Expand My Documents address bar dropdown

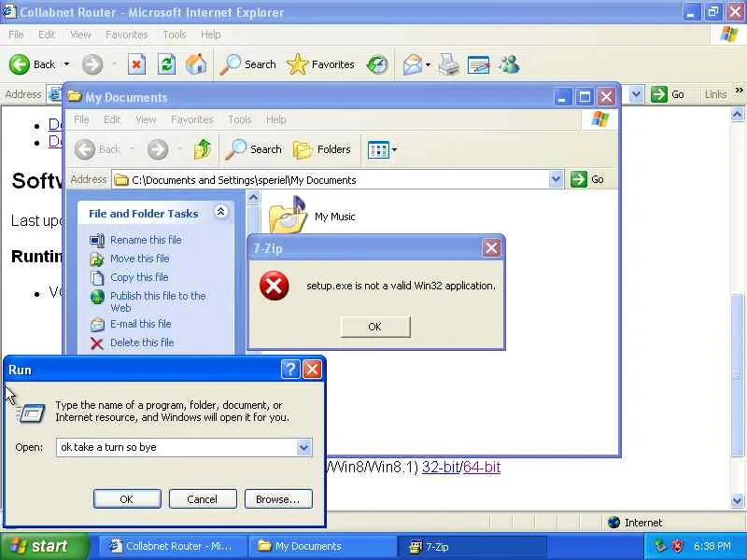pos(556,179)
